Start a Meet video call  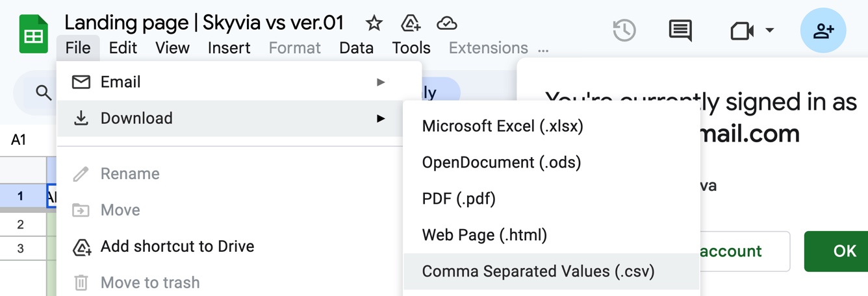742,31
